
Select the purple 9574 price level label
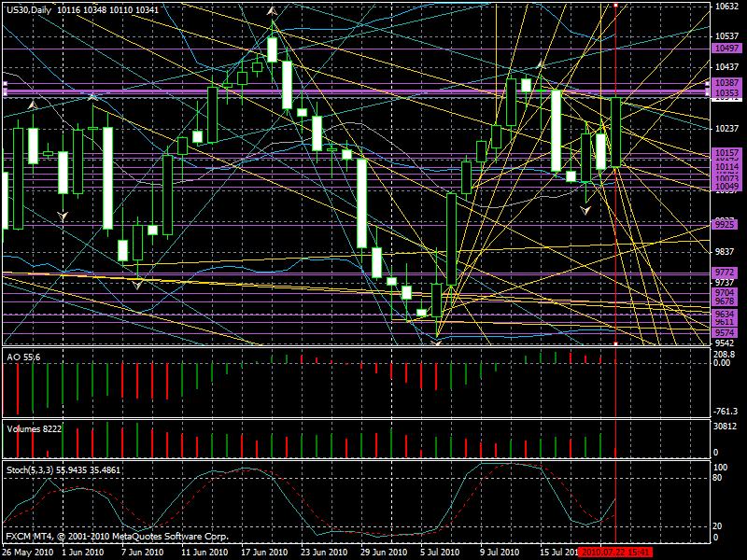point(725,332)
